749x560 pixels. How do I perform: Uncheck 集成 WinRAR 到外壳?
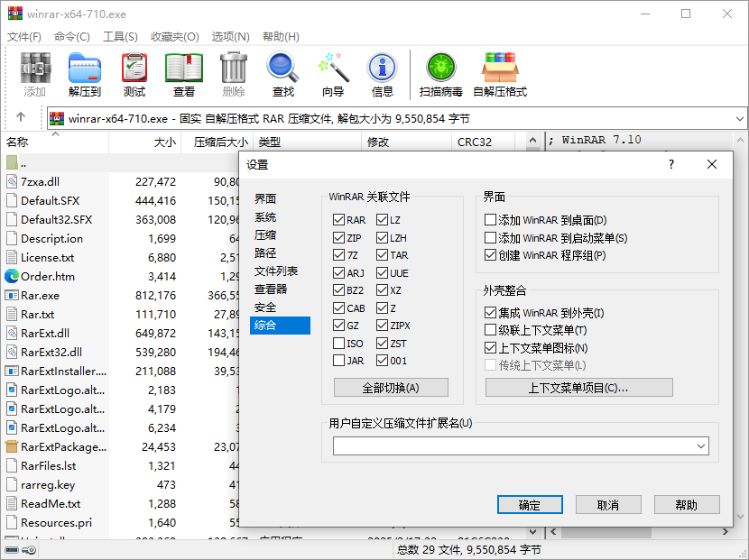coord(489,313)
